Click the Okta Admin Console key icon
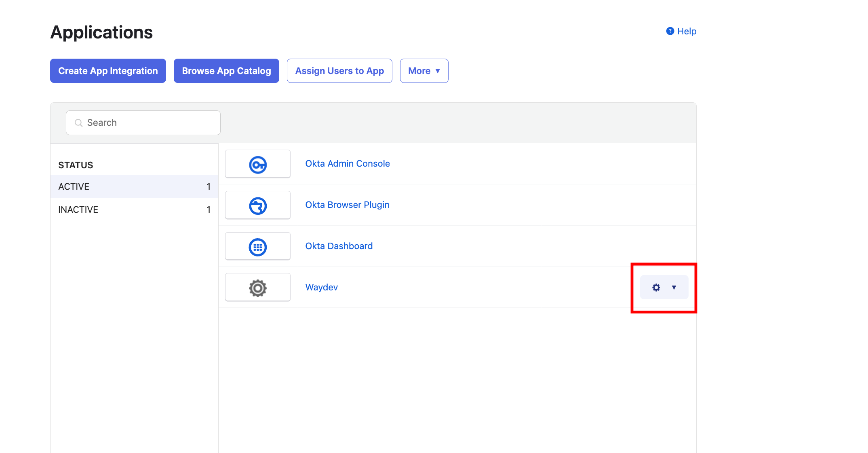Viewport: 868px width, 453px height. tap(258, 165)
